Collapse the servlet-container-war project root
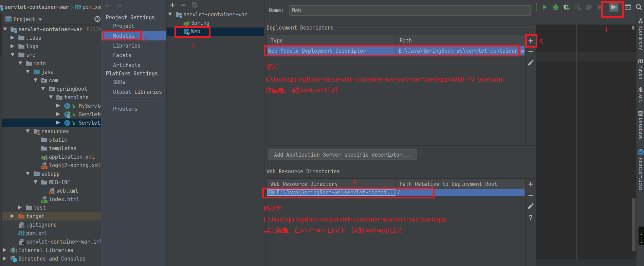Image resolution: width=644 pixels, height=266 pixels. (x=5, y=29)
